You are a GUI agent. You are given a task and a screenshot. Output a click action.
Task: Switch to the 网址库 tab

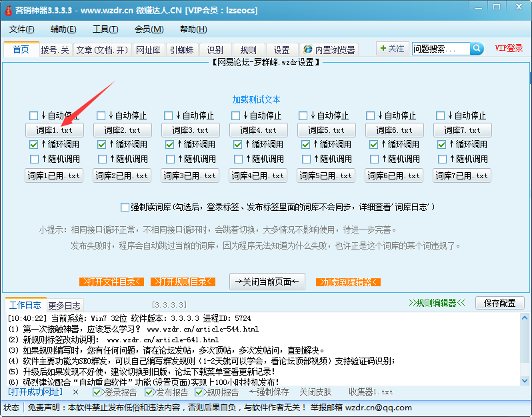coord(148,50)
